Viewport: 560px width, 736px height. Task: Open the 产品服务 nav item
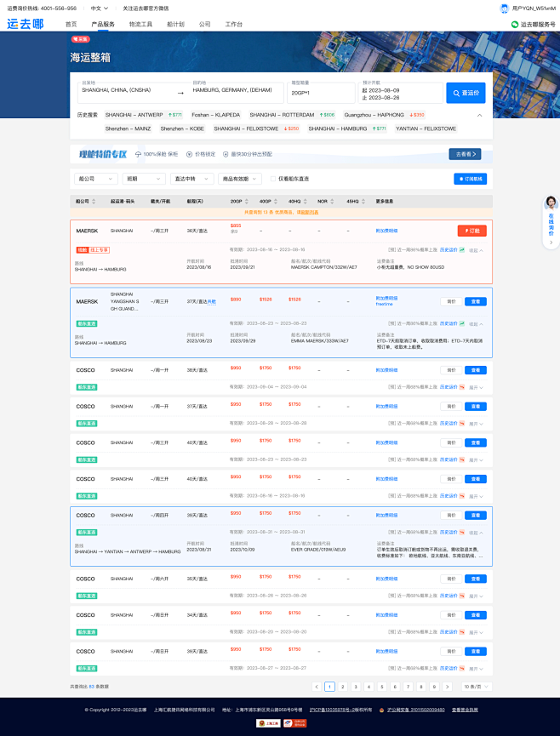click(x=103, y=25)
